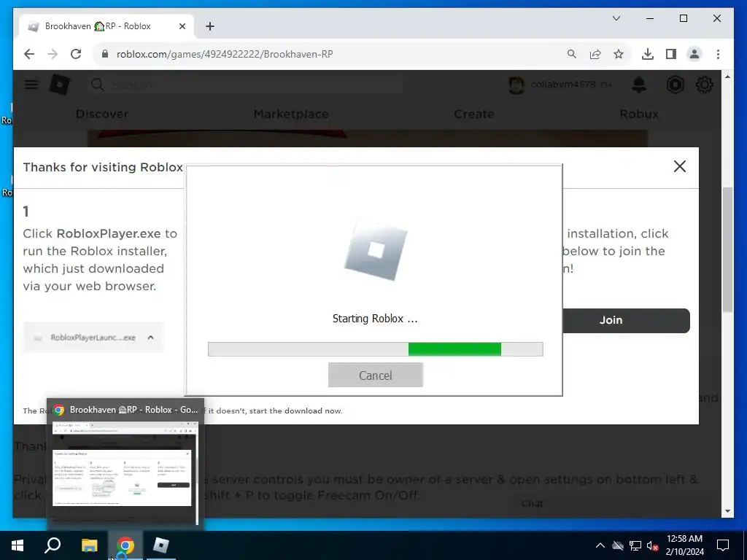The image size is (747, 560).
Task: Open Roblox notifications bell
Action: point(639,85)
